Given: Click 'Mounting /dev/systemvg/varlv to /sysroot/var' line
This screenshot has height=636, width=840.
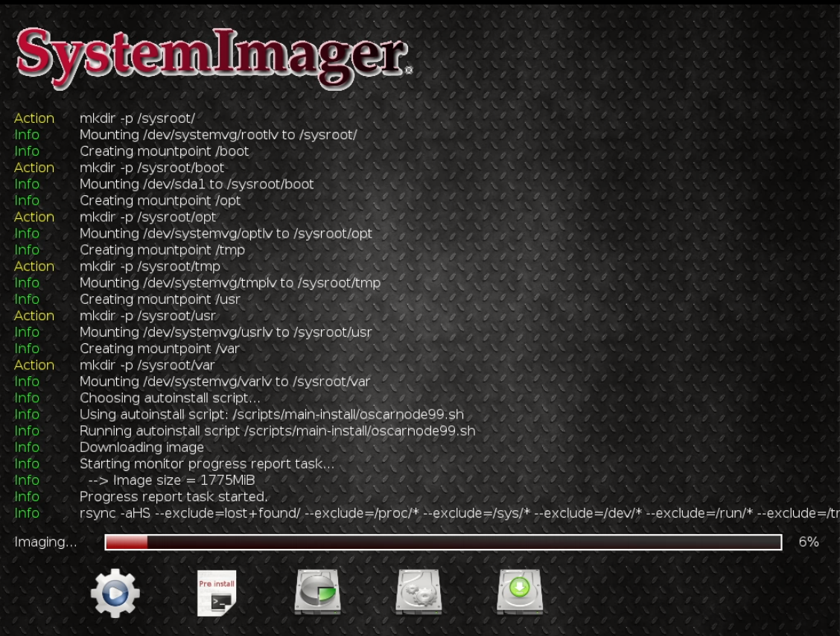Looking at the screenshot, I should pos(224,381).
